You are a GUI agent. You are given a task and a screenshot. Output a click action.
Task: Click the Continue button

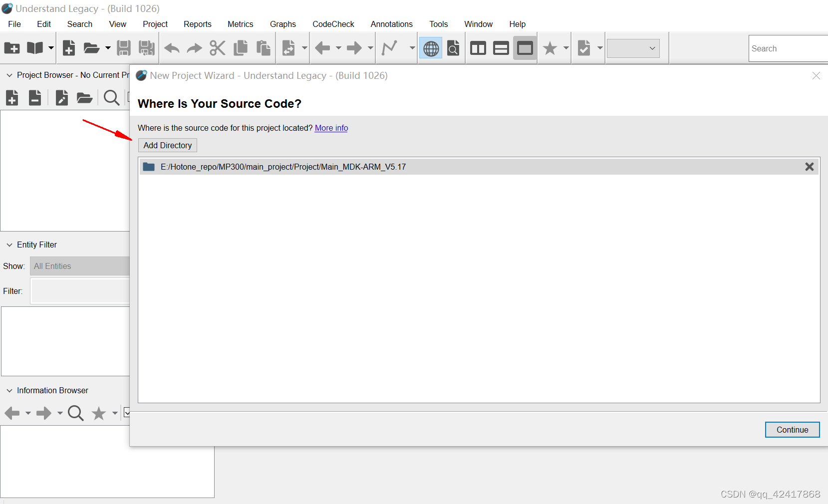click(792, 430)
